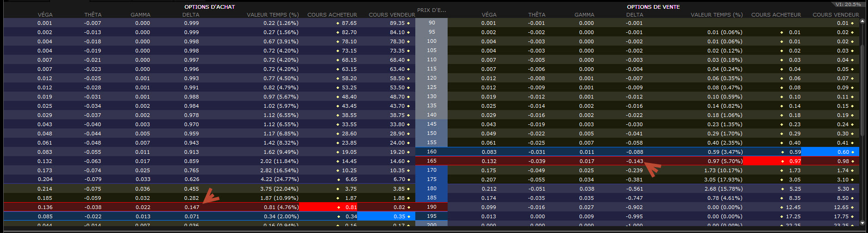
Task: Select strike price 190 cell
Action: point(431,207)
